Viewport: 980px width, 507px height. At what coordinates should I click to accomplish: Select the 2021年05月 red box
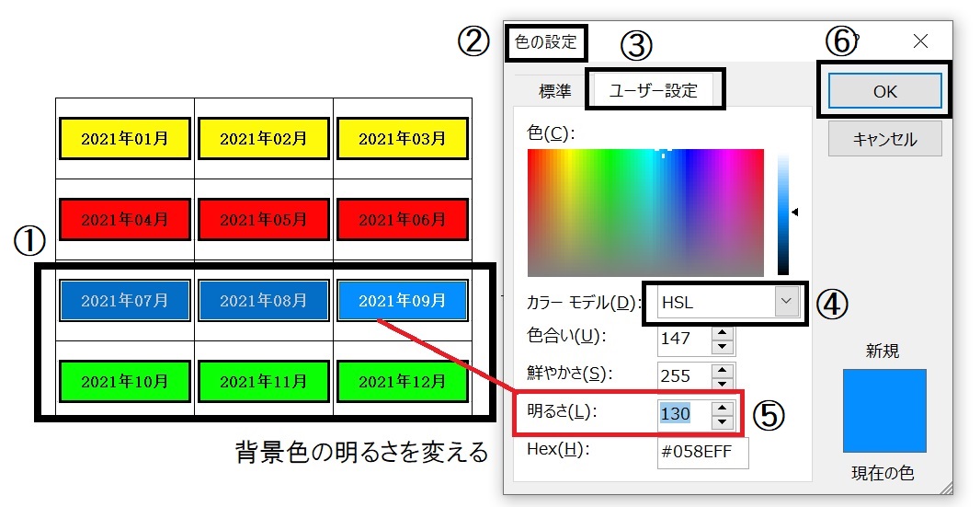point(264,220)
